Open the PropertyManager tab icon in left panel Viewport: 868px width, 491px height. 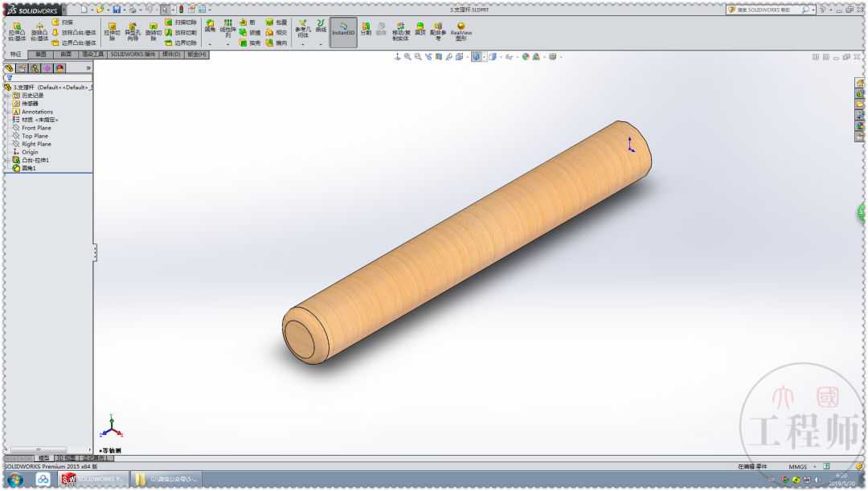(22, 68)
